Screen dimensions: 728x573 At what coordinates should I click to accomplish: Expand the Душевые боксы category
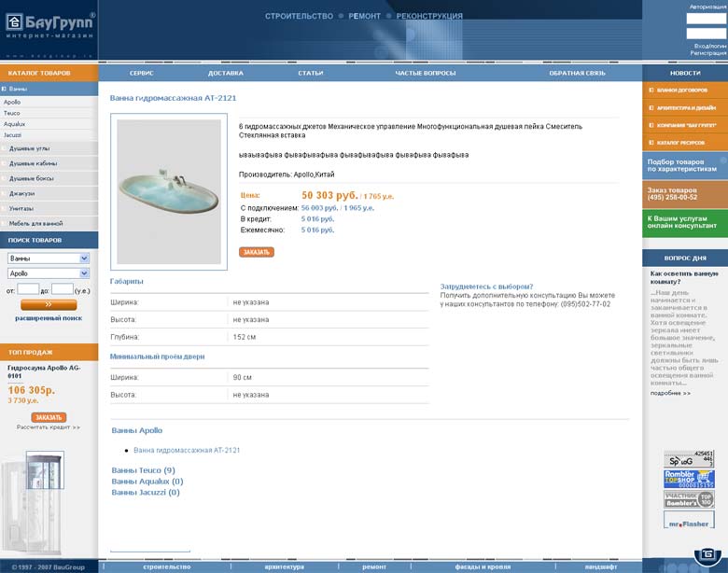point(4,178)
